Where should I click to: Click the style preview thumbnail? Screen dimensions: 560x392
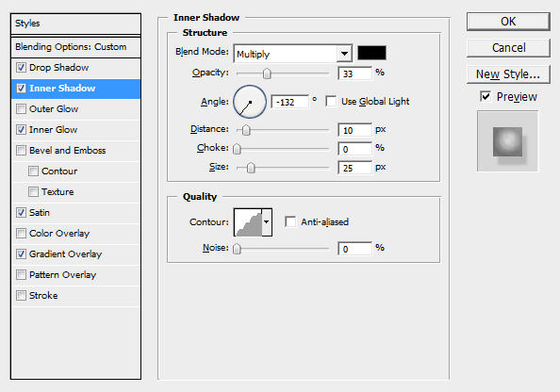point(507,141)
